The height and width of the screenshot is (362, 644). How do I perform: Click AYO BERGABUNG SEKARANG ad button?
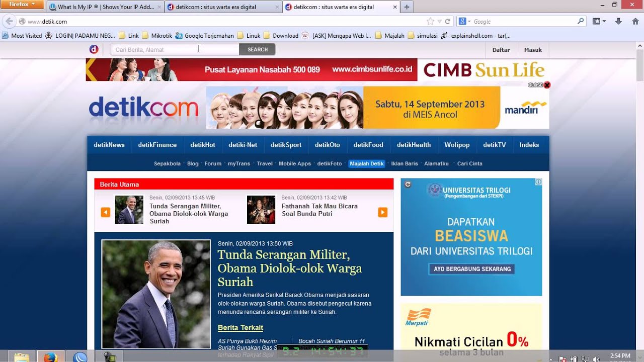coord(472,269)
